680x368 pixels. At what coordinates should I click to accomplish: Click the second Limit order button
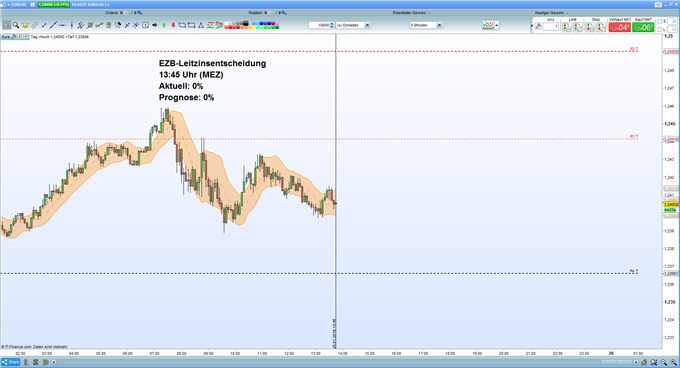(x=578, y=27)
